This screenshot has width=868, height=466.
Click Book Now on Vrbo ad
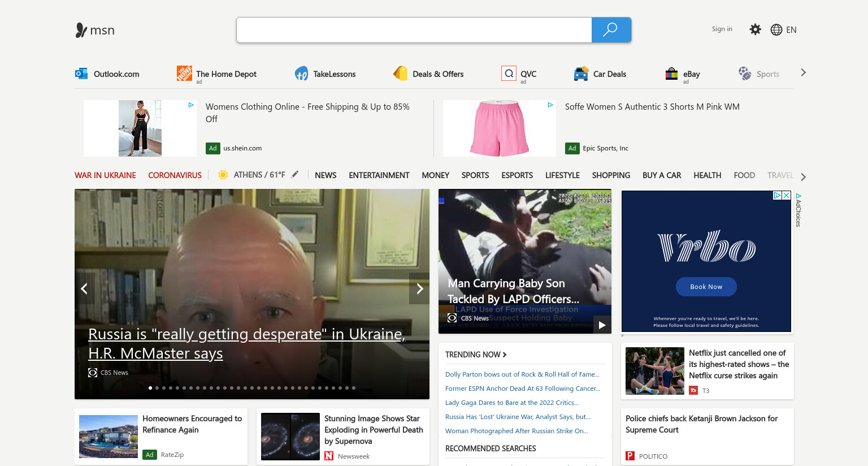[x=706, y=287]
